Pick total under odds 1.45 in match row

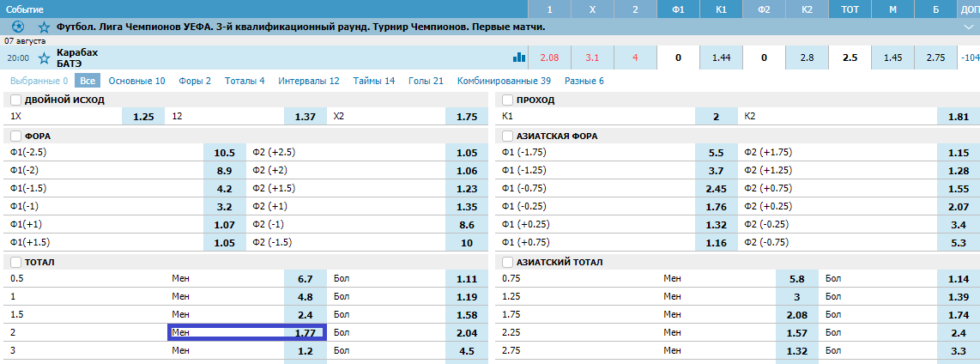[892, 58]
